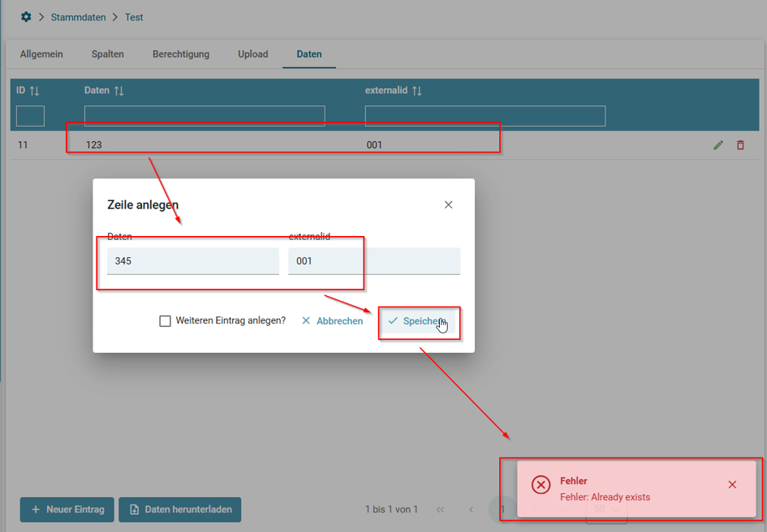Focus the Daten field containing 345

[193, 261]
